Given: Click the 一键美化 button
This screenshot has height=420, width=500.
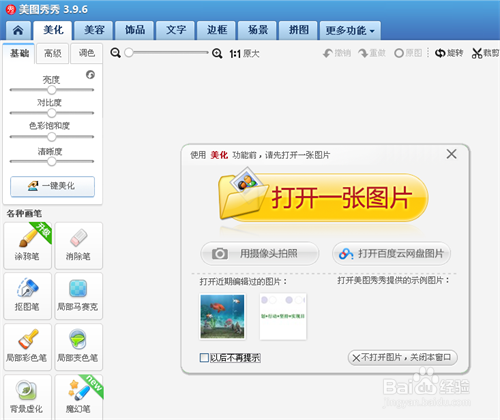Looking at the screenshot, I should [x=52, y=186].
